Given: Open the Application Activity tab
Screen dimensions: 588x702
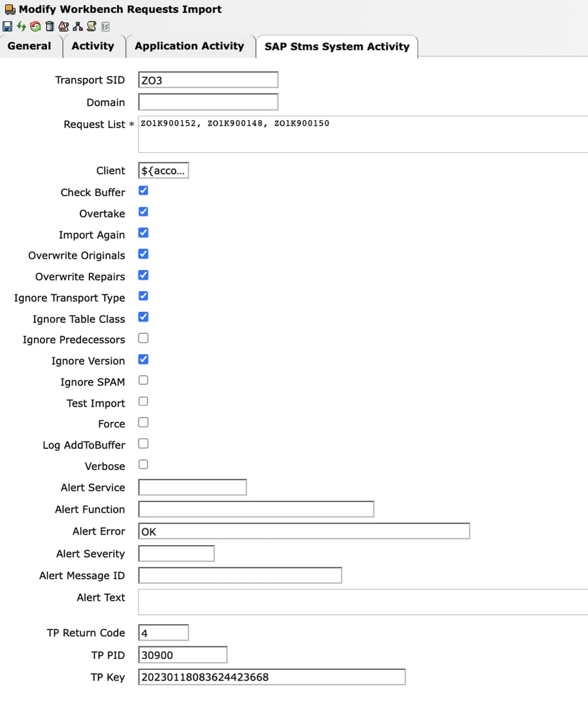Looking at the screenshot, I should point(190,46).
